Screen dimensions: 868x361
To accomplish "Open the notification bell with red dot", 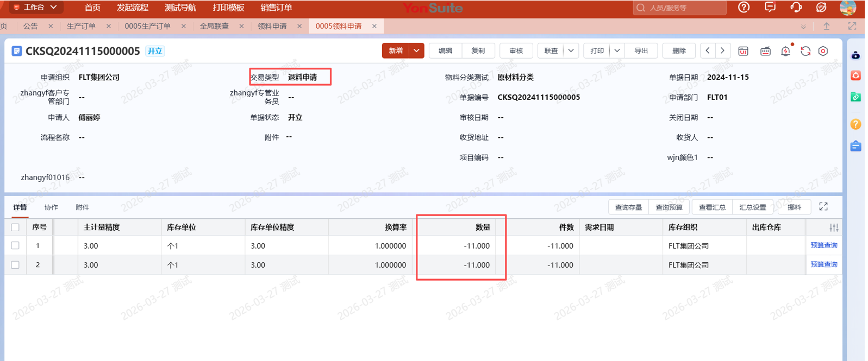I will 786,51.
